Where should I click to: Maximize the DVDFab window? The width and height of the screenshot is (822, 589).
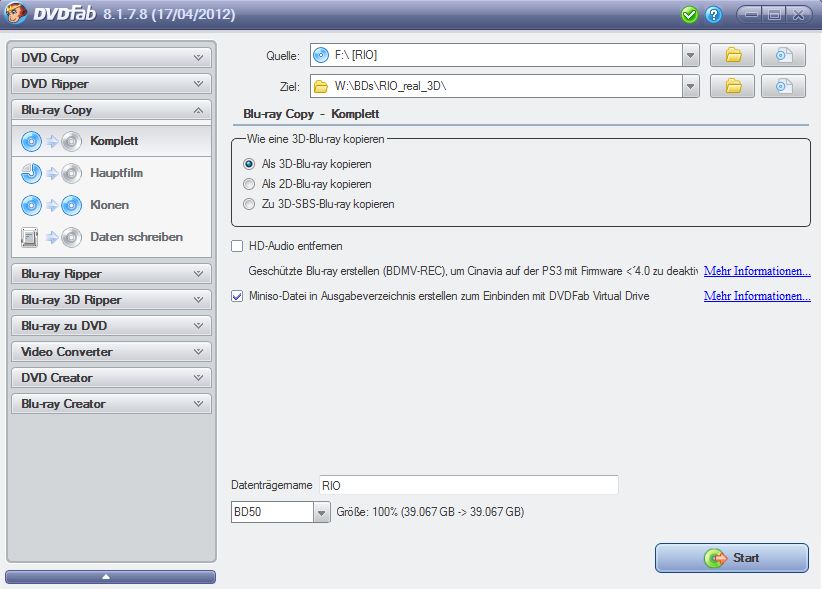(775, 15)
